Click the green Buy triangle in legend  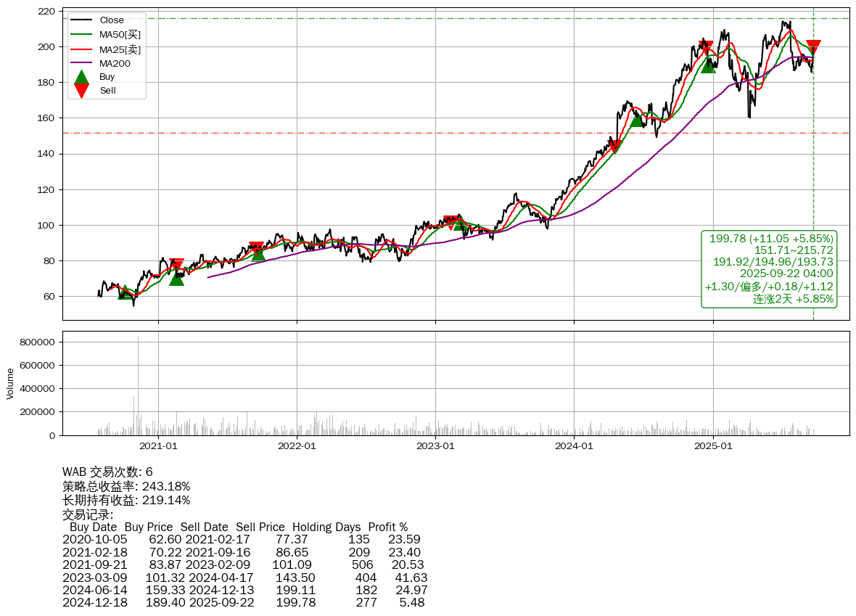[x=82, y=77]
